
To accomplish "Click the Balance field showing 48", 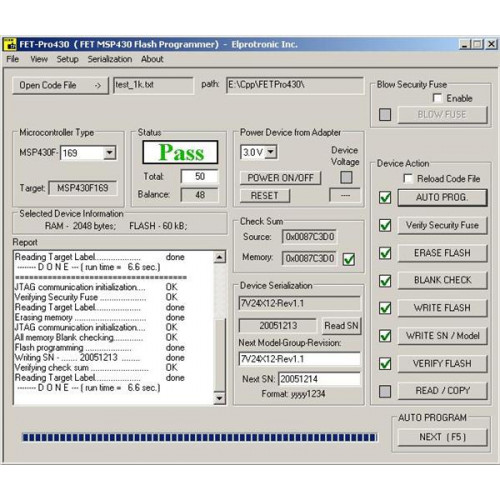I will tap(199, 195).
